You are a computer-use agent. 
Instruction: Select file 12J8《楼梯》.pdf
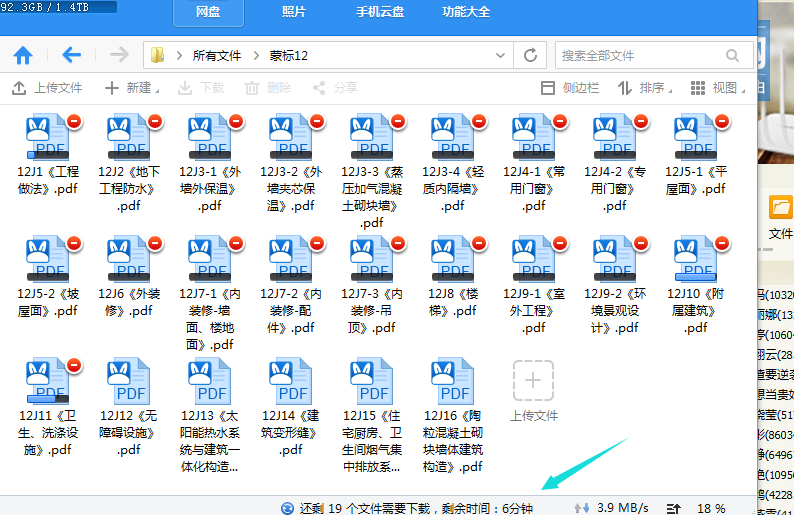453,277
